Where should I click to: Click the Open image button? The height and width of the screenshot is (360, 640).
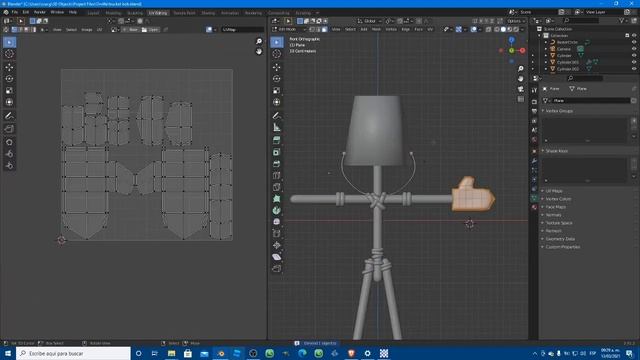[x=150, y=30]
